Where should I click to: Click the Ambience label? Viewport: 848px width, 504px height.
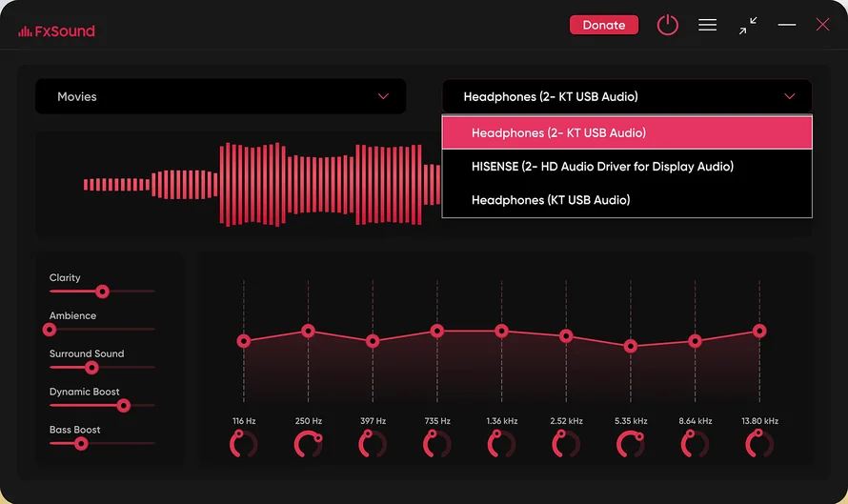[72, 315]
